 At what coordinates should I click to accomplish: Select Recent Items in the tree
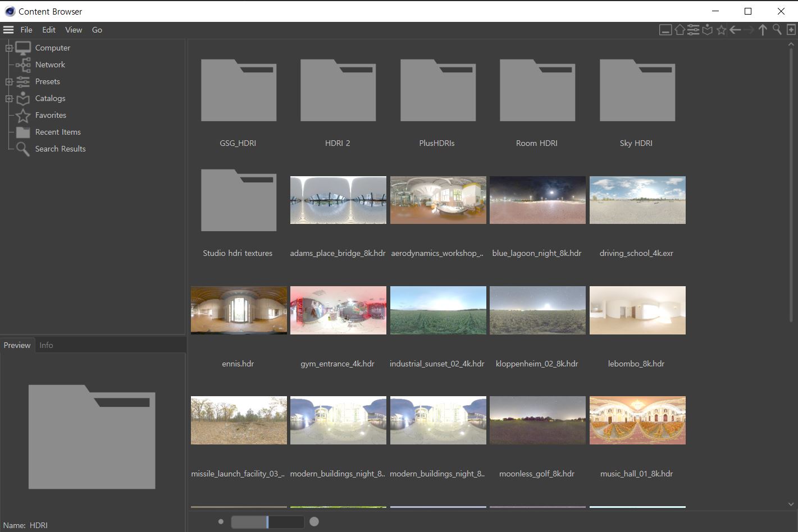coord(58,132)
